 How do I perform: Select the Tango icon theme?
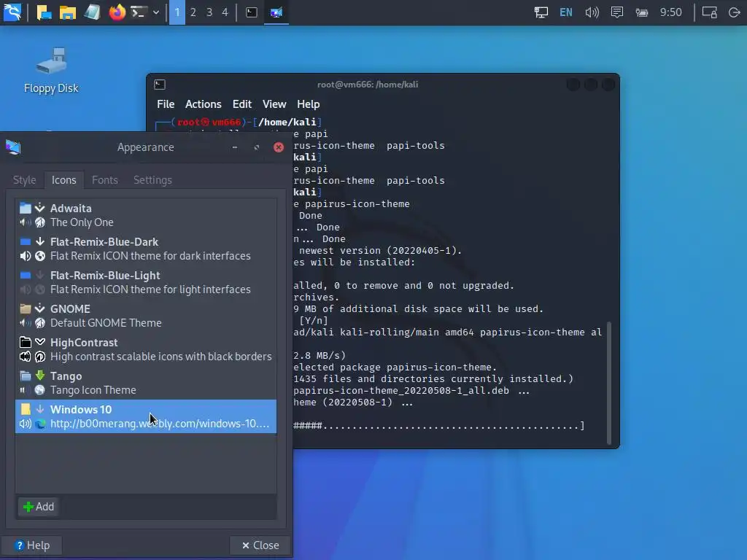(146, 383)
